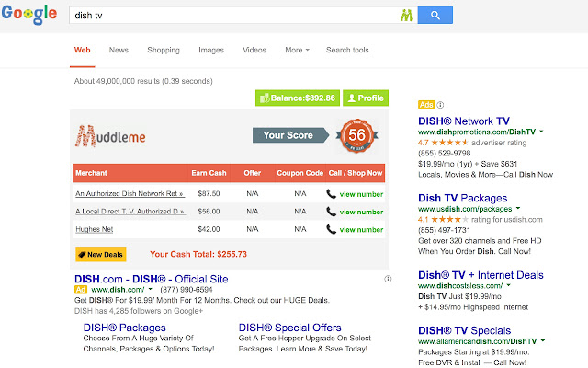Click the (877) 990-6594 phone number
The width and height of the screenshot is (588, 368).
187,290
